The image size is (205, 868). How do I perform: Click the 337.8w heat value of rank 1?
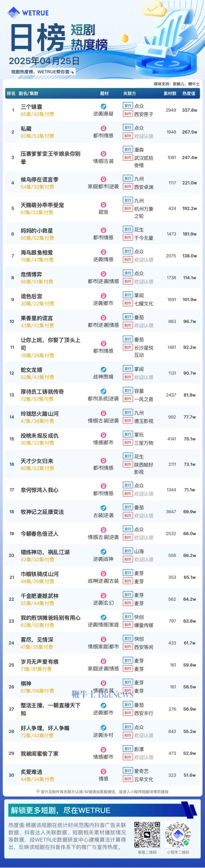pyautogui.click(x=189, y=110)
